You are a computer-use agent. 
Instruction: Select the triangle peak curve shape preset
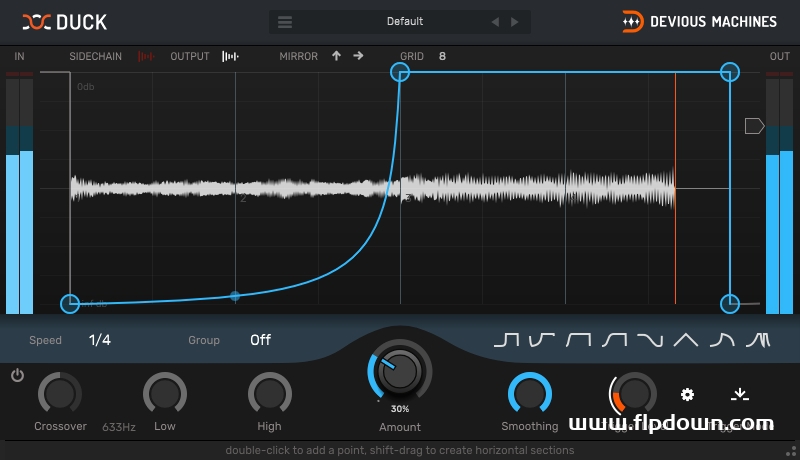point(685,340)
